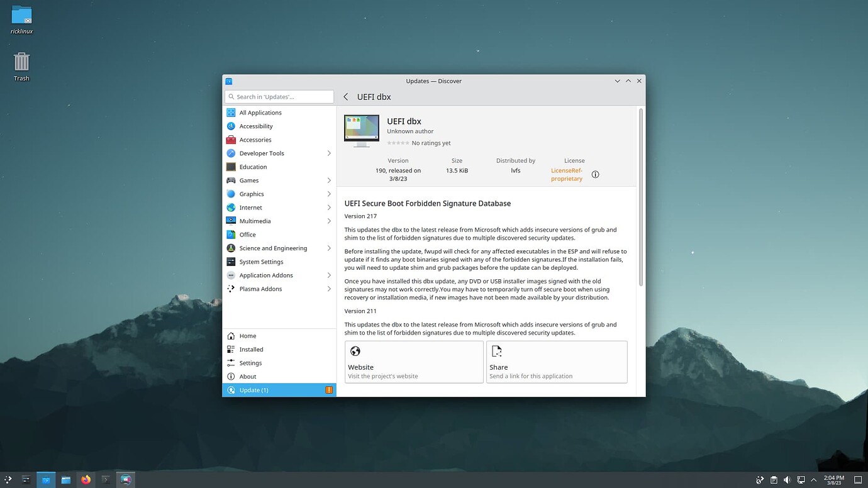The image size is (868, 488).
Task: Open the Dolphin file manager from taskbar
Action: [x=65, y=480]
